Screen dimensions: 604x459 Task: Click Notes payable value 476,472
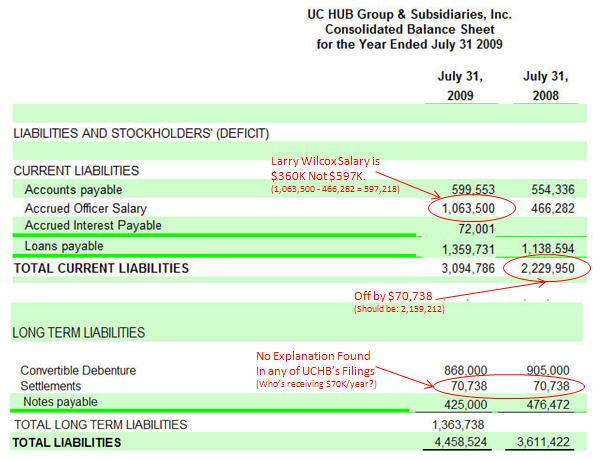548,405
